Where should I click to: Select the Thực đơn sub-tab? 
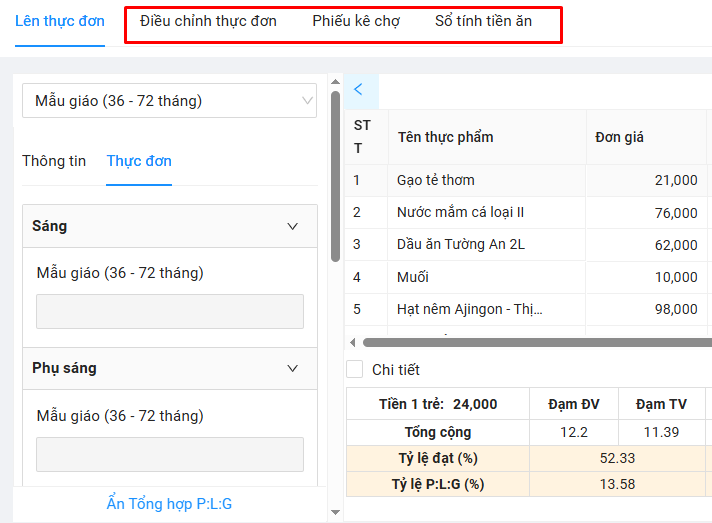tap(139, 161)
